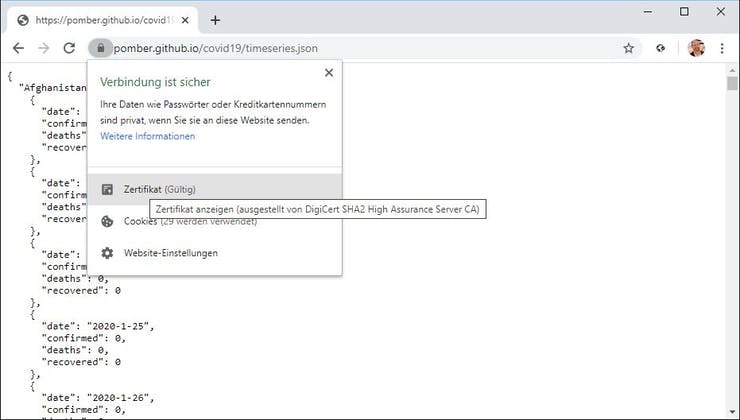This screenshot has width=740, height=420.
Task: Close the site info popup
Action: coord(329,73)
